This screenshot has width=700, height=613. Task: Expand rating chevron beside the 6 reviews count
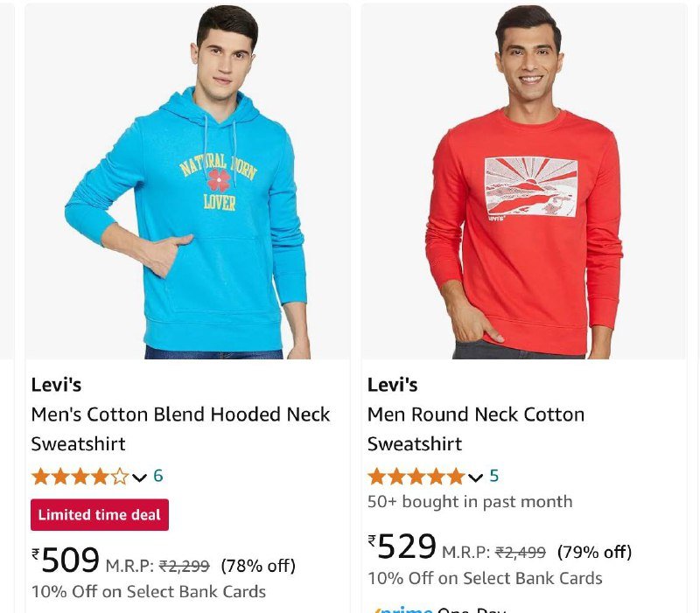pos(139,477)
